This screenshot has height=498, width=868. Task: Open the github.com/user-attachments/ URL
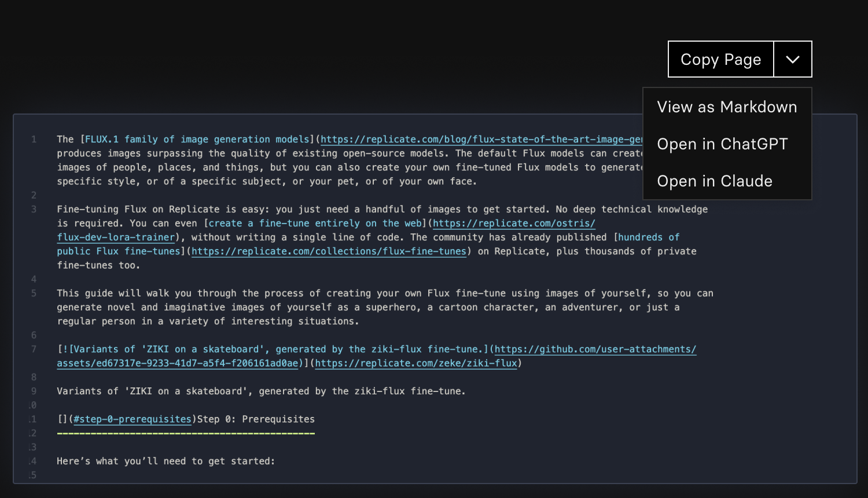[x=595, y=349]
